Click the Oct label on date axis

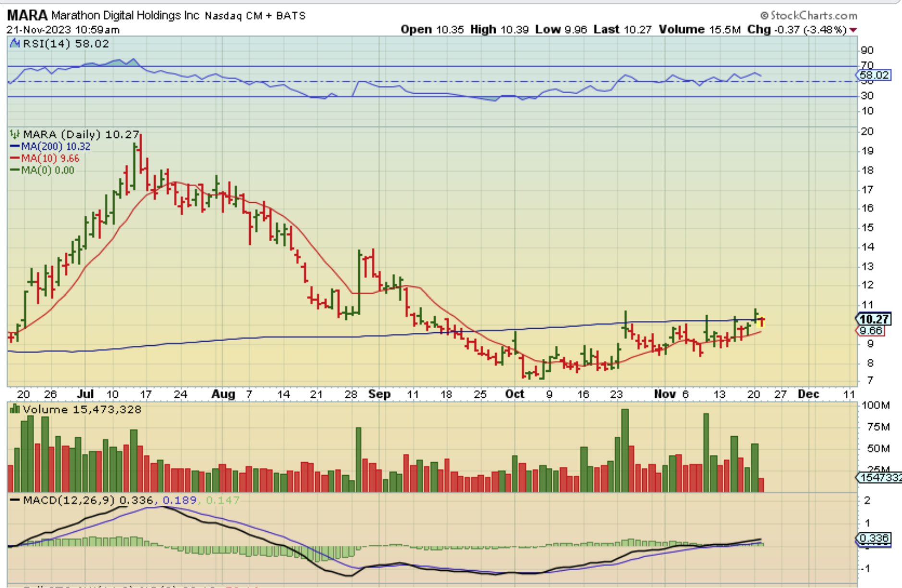[x=514, y=394]
